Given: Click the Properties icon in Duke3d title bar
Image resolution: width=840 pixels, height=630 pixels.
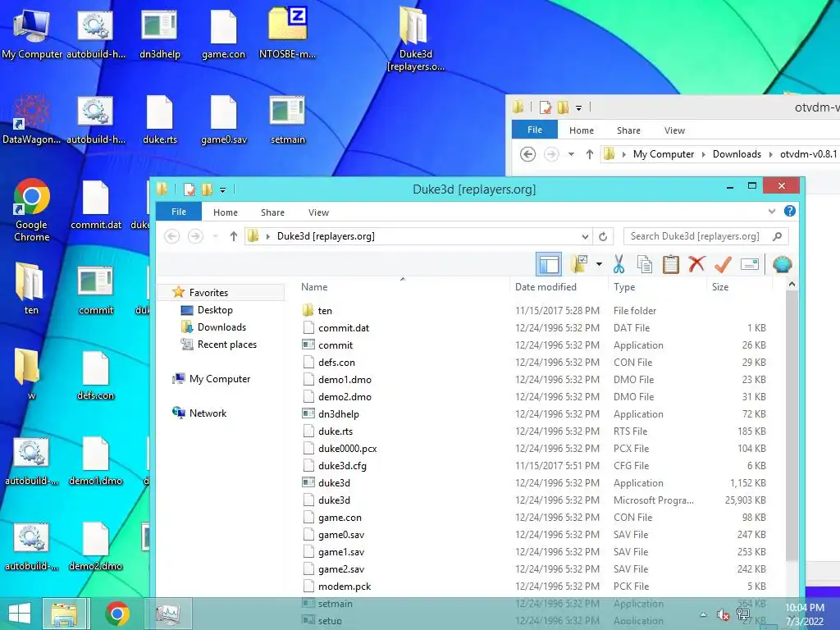Looking at the screenshot, I should pyautogui.click(x=189, y=189).
